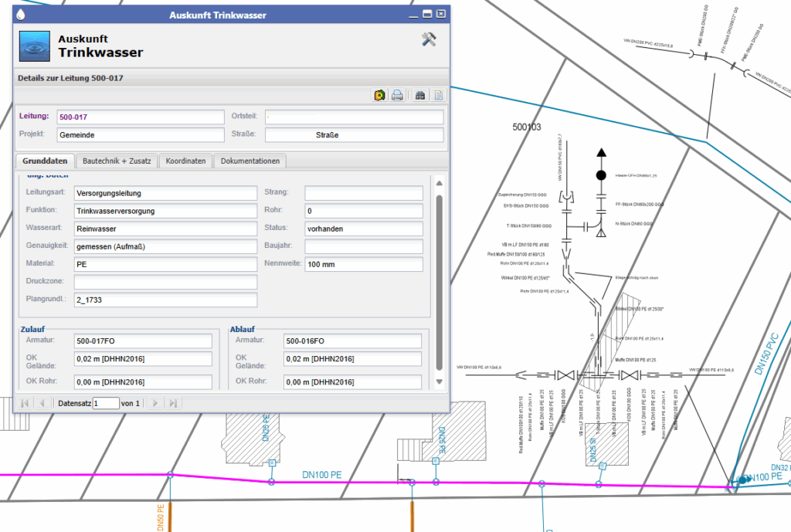
Task: Show the Dokumentationen tab
Action: (x=250, y=161)
